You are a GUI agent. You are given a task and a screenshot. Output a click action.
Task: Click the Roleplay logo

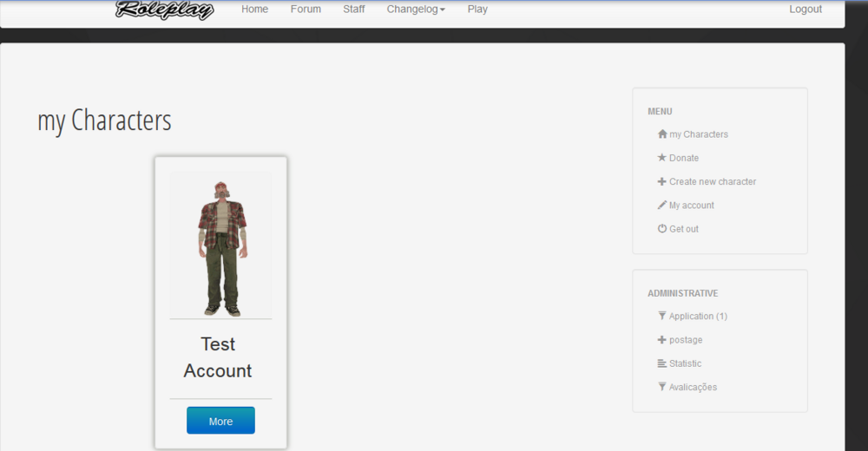click(164, 10)
